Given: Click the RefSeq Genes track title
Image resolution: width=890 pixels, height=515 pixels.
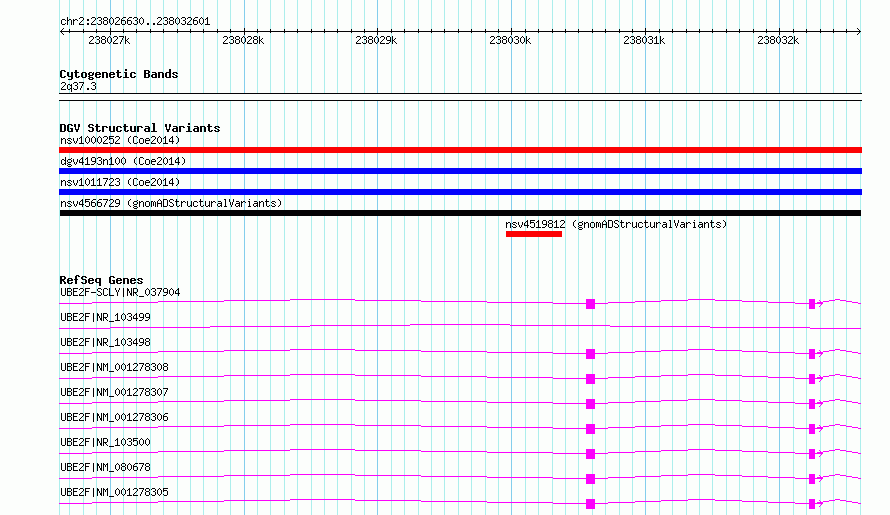Looking at the screenshot, I should coord(101,280).
